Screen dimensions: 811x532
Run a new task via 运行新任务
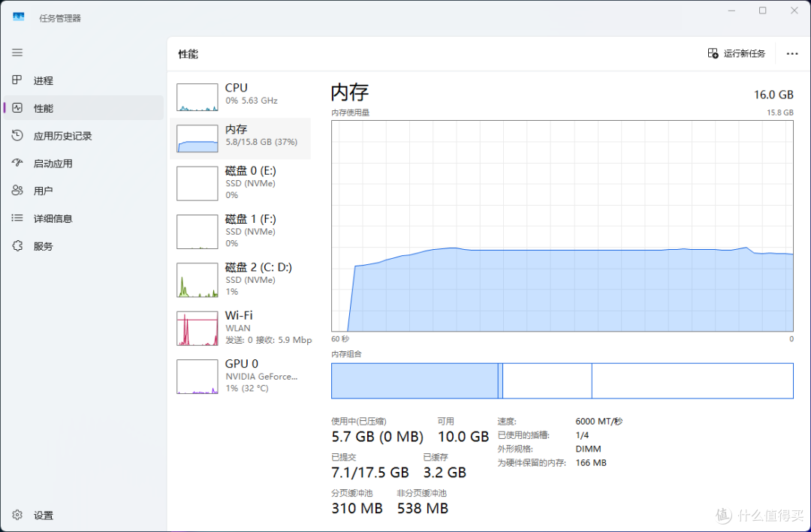click(737, 53)
